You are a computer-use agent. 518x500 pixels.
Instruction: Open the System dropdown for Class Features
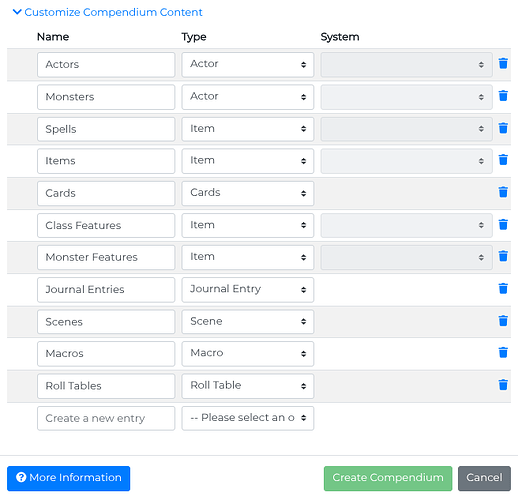pos(406,225)
